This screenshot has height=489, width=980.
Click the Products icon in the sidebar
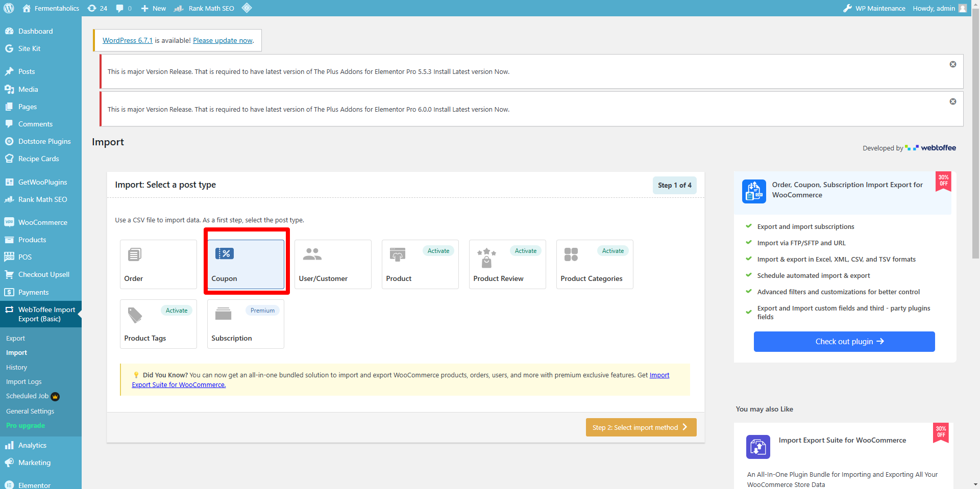click(9, 240)
